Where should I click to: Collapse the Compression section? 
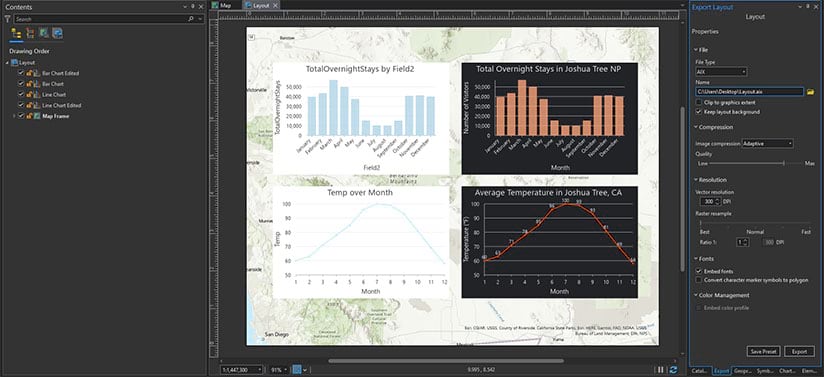coord(695,127)
